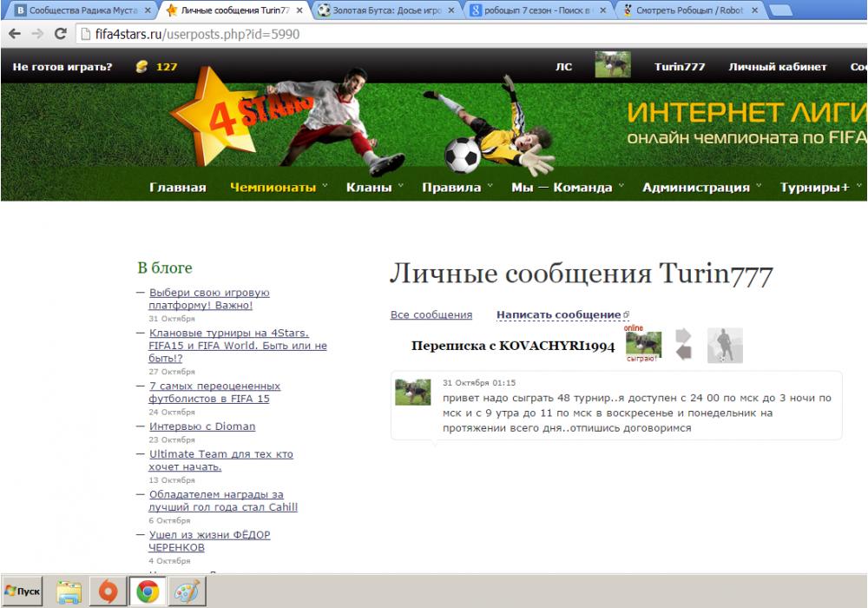Open the 'Все сообщения' link
868x608 pixels.
click(431, 314)
